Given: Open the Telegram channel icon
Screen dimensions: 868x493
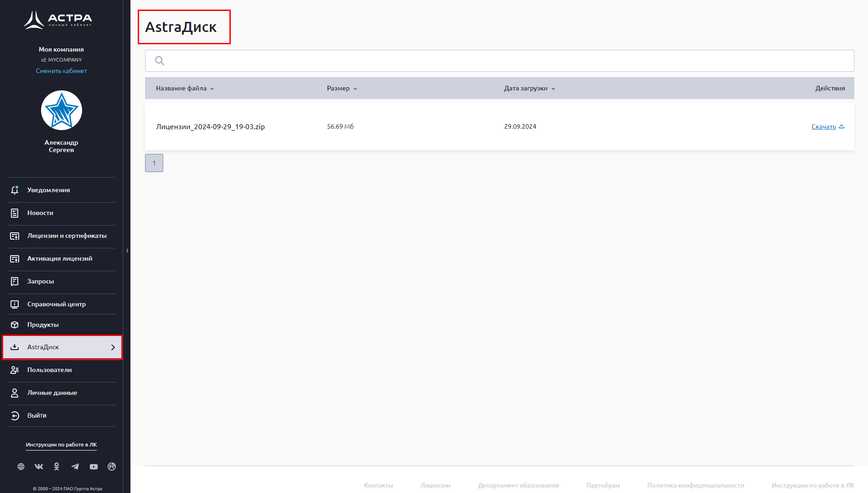Looking at the screenshot, I should tap(75, 467).
